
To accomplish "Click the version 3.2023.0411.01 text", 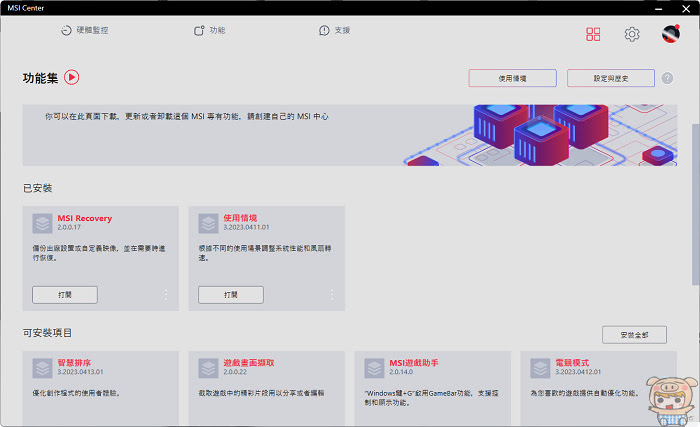I will 246,227.
